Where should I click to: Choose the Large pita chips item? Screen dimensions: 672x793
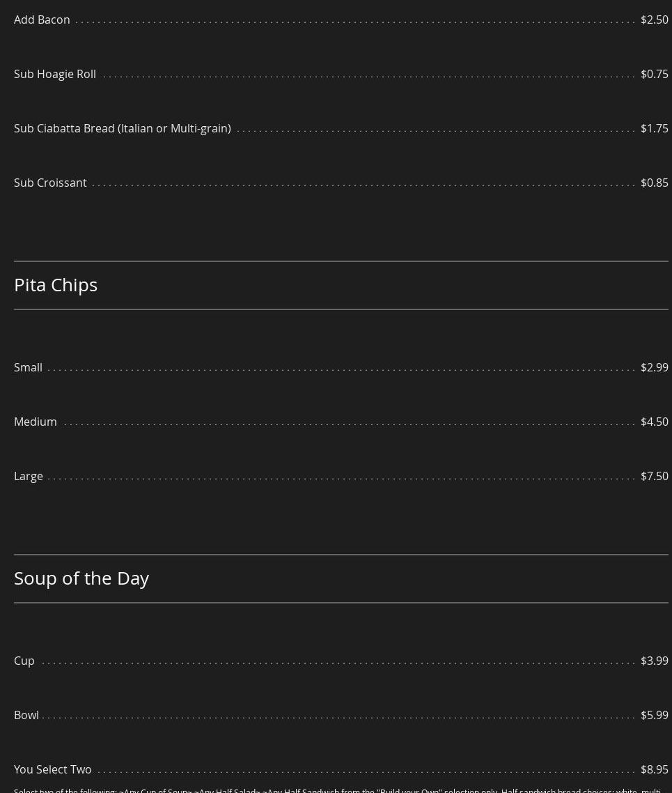(x=29, y=476)
